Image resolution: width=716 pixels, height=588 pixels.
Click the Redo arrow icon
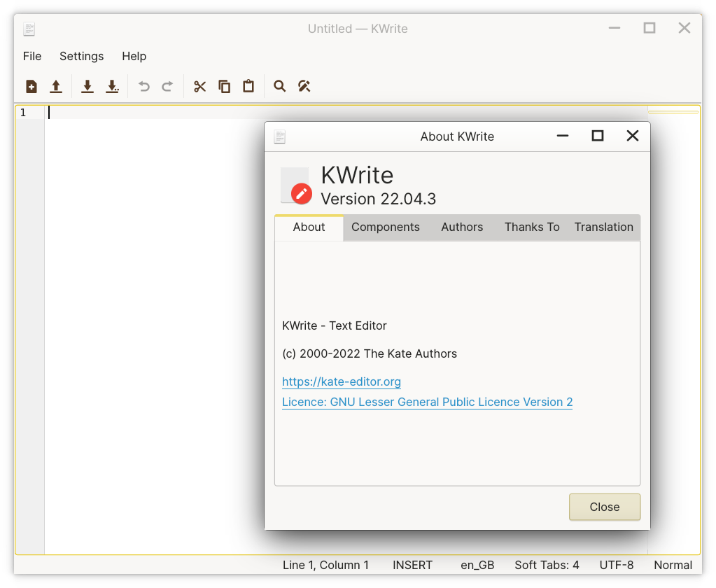point(167,86)
